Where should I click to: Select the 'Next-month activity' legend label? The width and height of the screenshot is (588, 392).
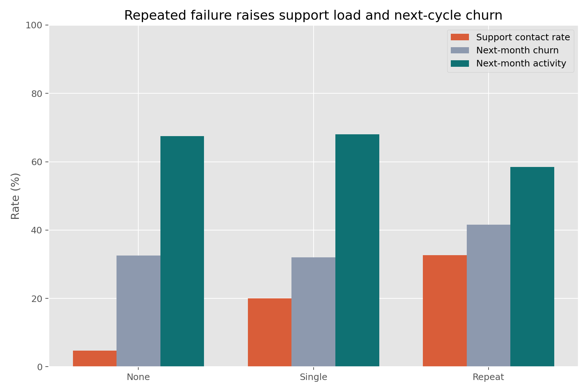(521, 64)
